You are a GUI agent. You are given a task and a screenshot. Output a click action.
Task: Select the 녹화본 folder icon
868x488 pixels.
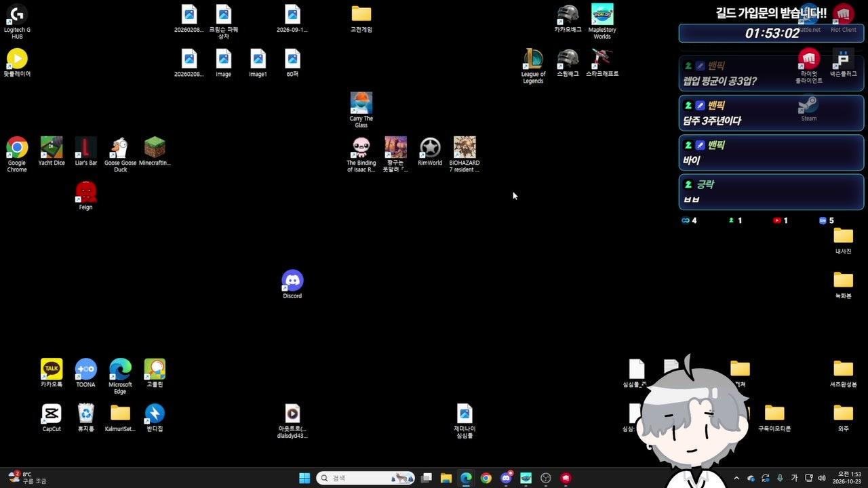(843, 284)
